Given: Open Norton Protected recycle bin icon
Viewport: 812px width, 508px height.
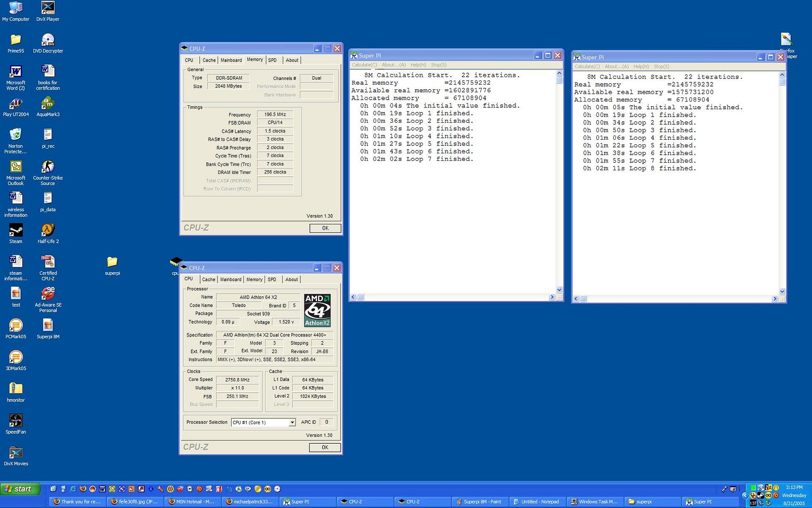Looking at the screenshot, I should [16, 141].
